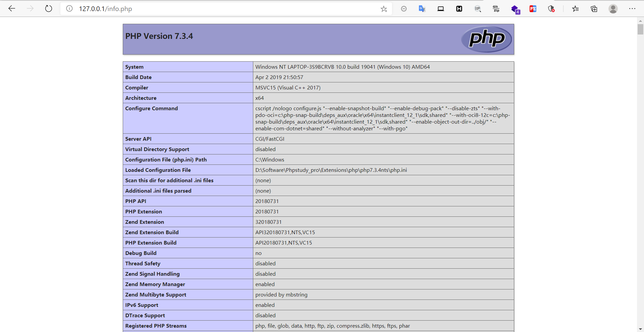Screen dimensions: 644x332
Task: Click the MSVC15 (Visual C++ 2017) compiler value
Action: [x=288, y=88]
